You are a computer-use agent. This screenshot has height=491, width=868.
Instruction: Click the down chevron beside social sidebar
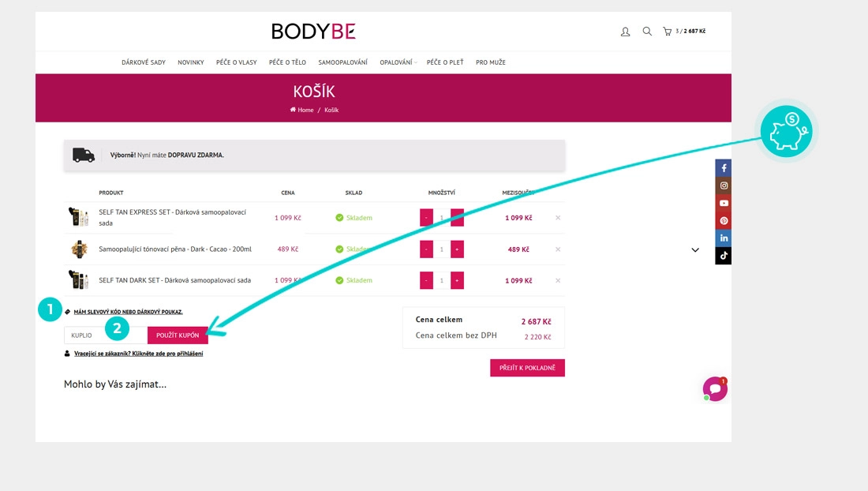point(695,250)
